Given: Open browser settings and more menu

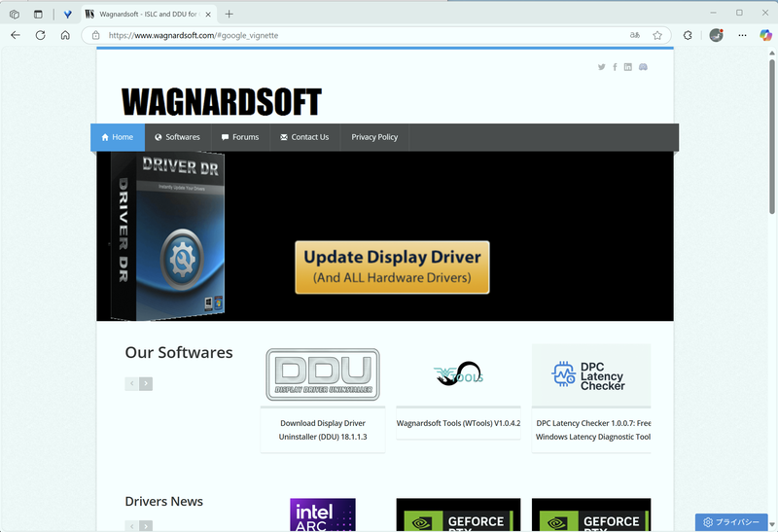Looking at the screenshot, I should tap(742, 35).
